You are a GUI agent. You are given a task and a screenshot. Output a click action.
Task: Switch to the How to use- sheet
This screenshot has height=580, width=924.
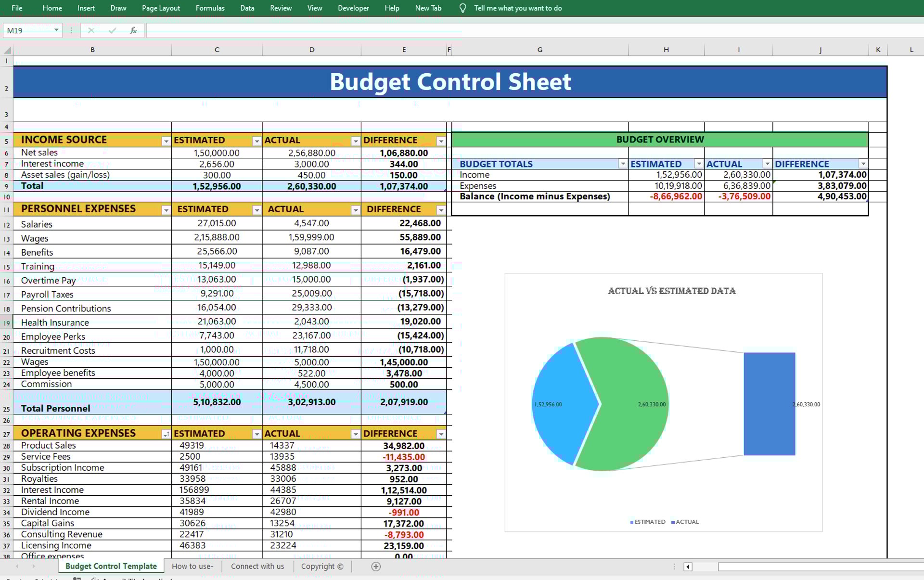tap(192, 567)
